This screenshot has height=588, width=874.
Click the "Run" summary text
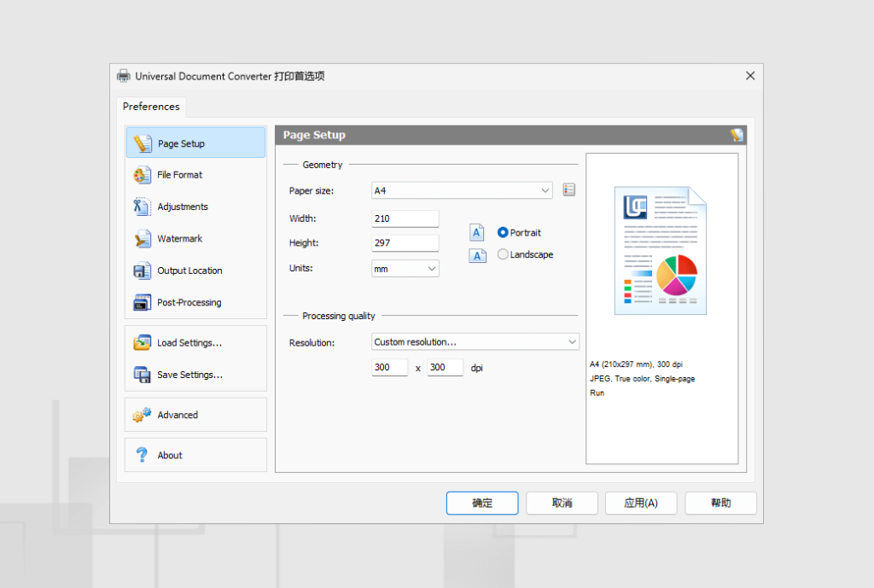pos(597,393)
